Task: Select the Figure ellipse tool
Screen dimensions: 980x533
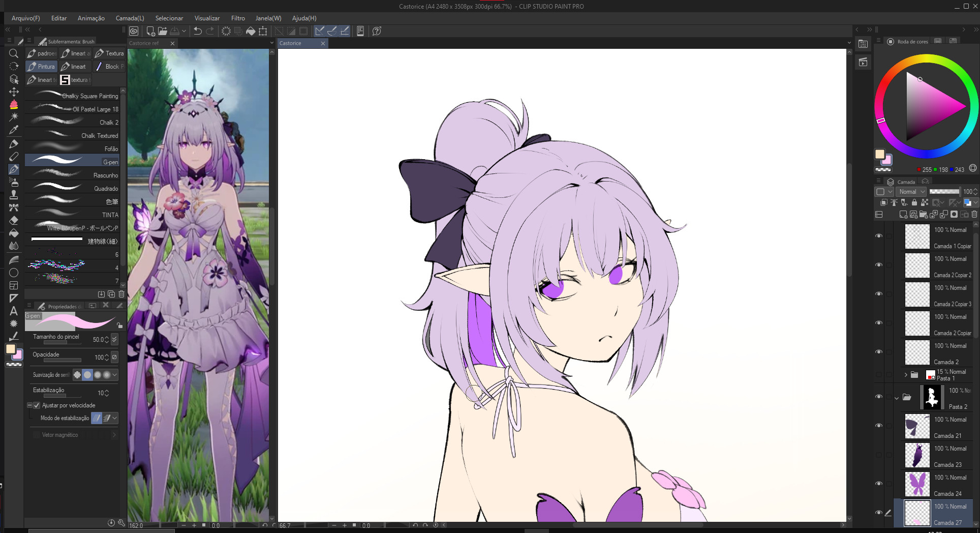Action: (14, 273)
